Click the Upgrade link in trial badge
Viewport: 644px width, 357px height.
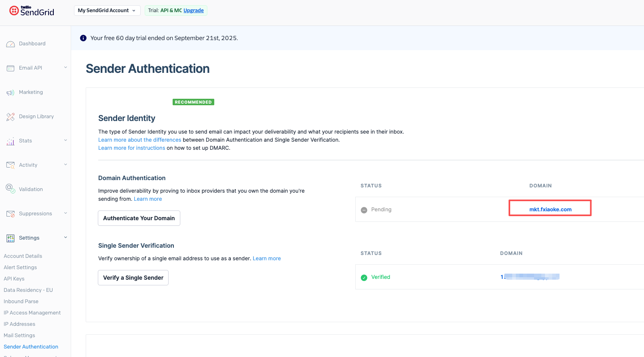194,11
